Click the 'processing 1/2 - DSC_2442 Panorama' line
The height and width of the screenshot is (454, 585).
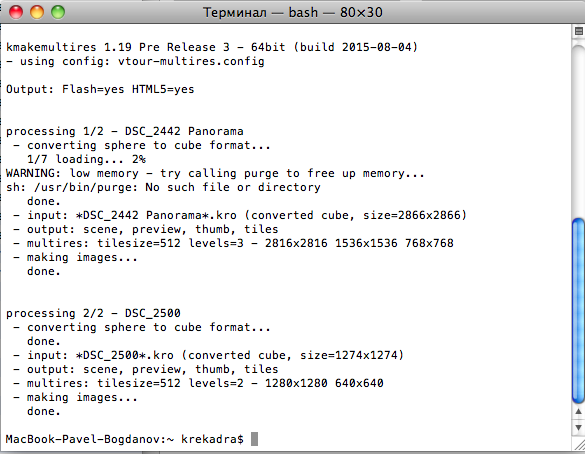pos(125,131)
